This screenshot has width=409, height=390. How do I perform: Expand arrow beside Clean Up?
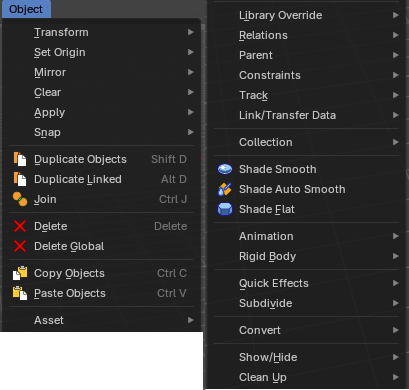pyautogui.click(x=396, y=377)
